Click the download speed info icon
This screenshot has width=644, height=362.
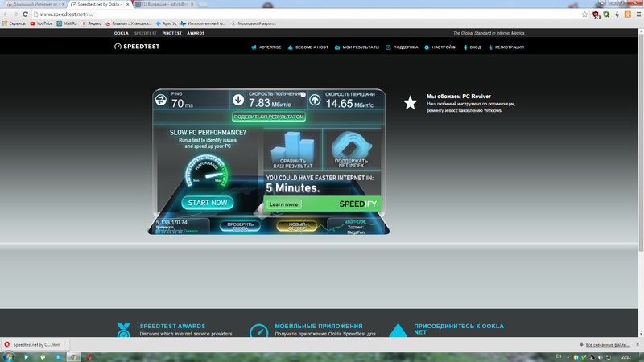[303, 93]
